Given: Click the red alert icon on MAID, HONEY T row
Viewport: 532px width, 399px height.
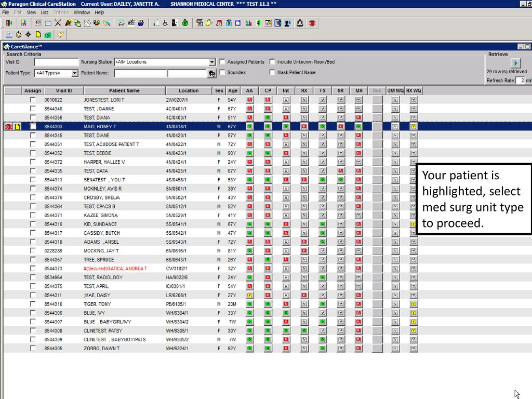Looking at the screenshot, I should tap(9, 127).
